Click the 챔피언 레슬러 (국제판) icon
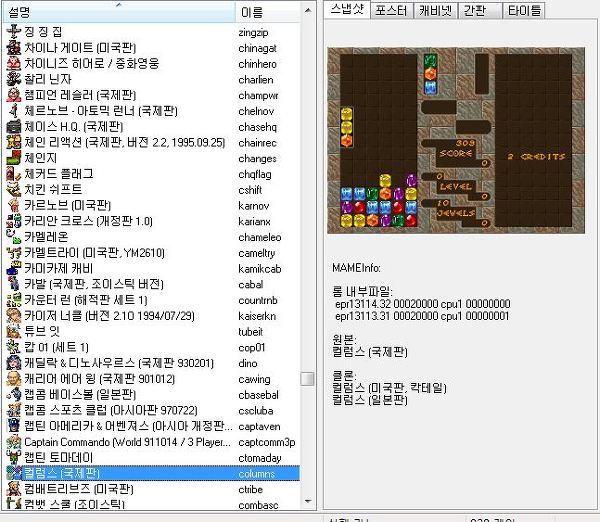The image size is (600, 522). [14, 95]
